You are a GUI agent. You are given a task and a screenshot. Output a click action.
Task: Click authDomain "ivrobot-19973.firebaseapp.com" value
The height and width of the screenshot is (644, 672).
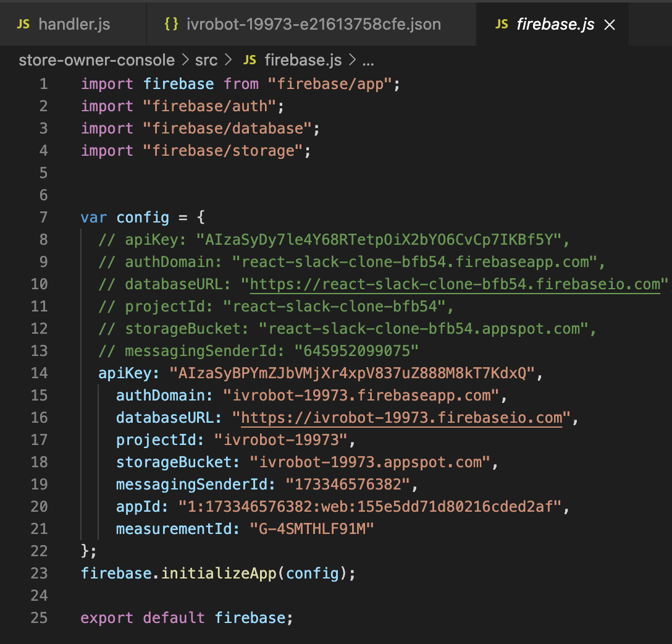[x=361, y=396]
